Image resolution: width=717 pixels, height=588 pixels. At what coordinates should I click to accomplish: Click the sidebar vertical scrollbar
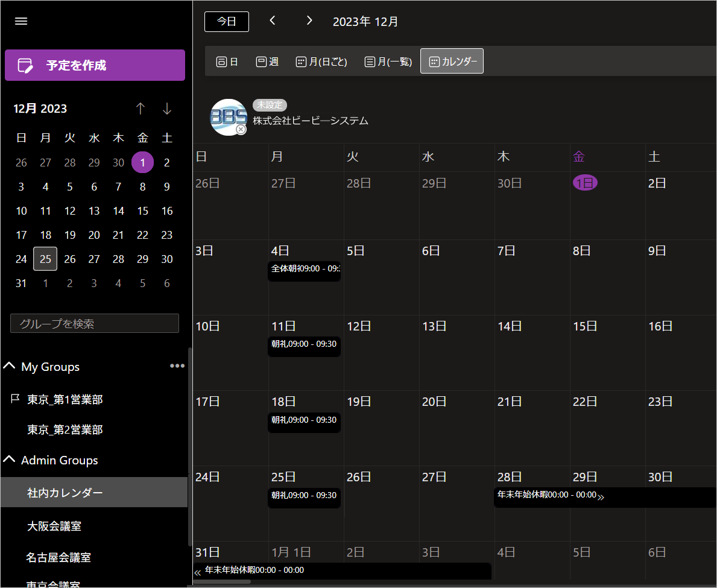pyautogui.click(x=190, y=446)
